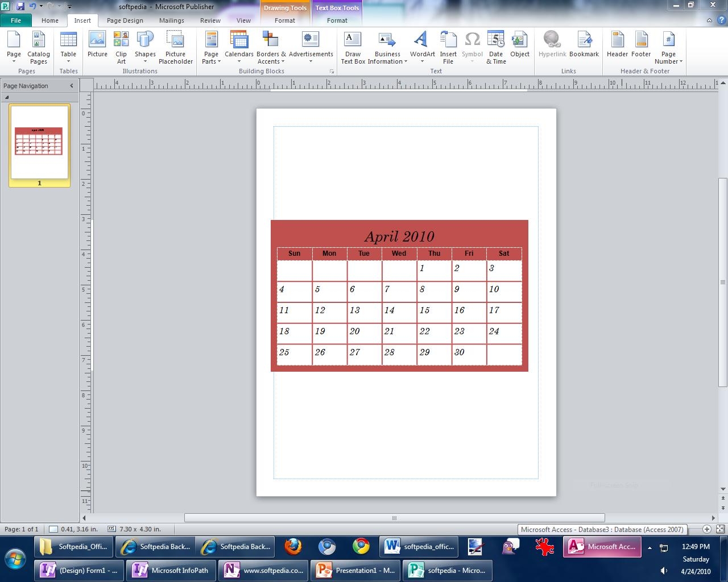Open Microsoft Publisher Help
Screen dimensions: 728x582
click(x=721, y=20)
